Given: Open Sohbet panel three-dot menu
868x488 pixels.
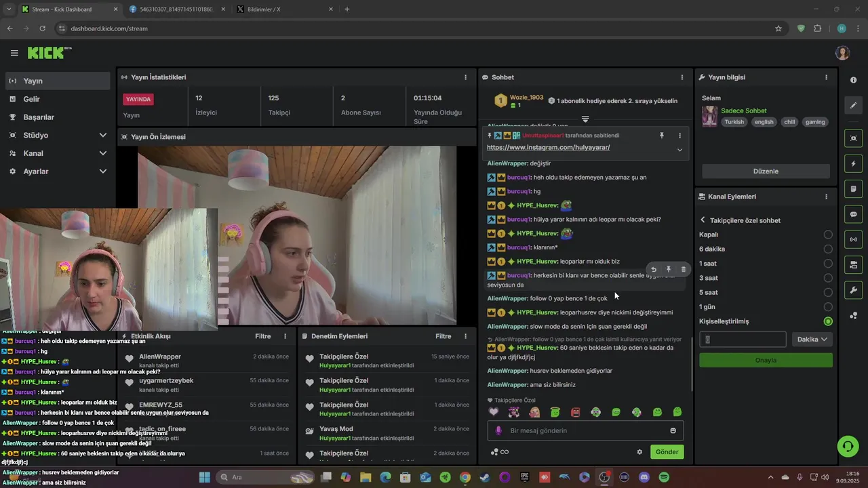Looking at the screenshot, I should pyautogui.click(x=682, y=77).
